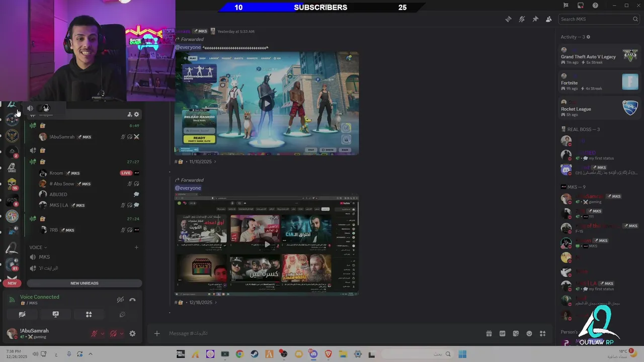Open the apps icon in message bar
Screen dimensions: 644x362
pos(542,333)
